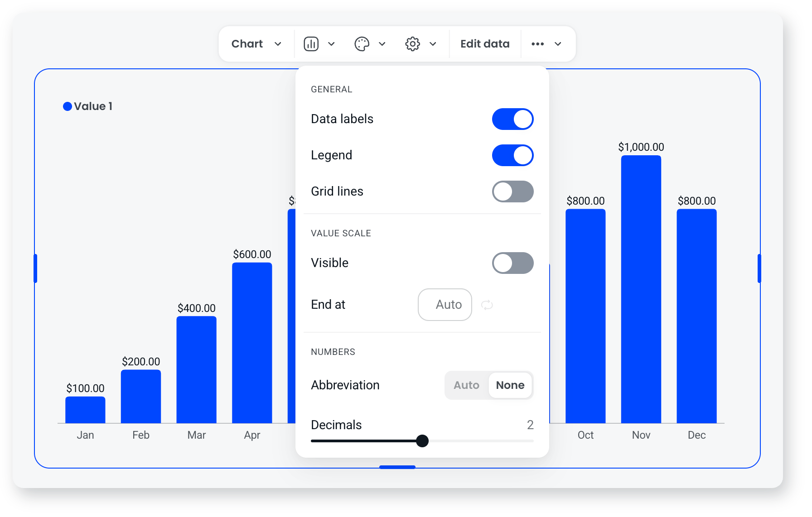Expand the Chart dropdown chevron

click(278, 44)
